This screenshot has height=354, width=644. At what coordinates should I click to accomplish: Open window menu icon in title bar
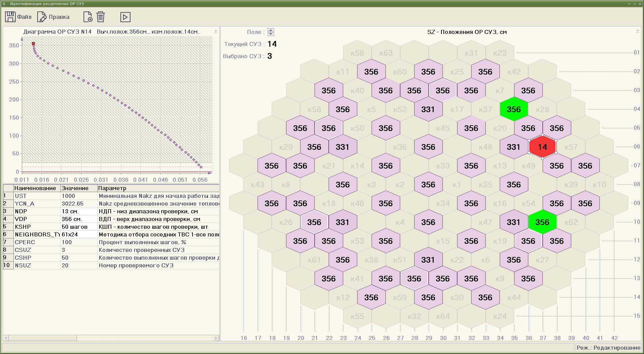pos(4,4)
